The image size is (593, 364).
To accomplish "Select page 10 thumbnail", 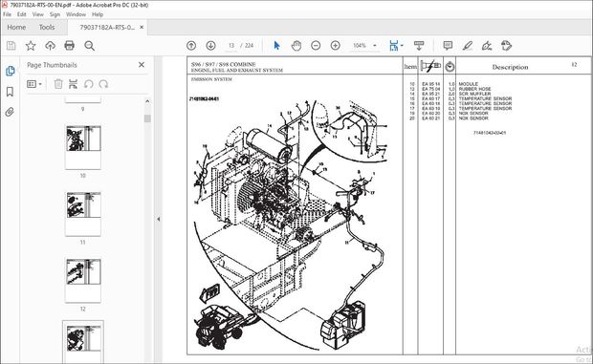I will (83, 147).
